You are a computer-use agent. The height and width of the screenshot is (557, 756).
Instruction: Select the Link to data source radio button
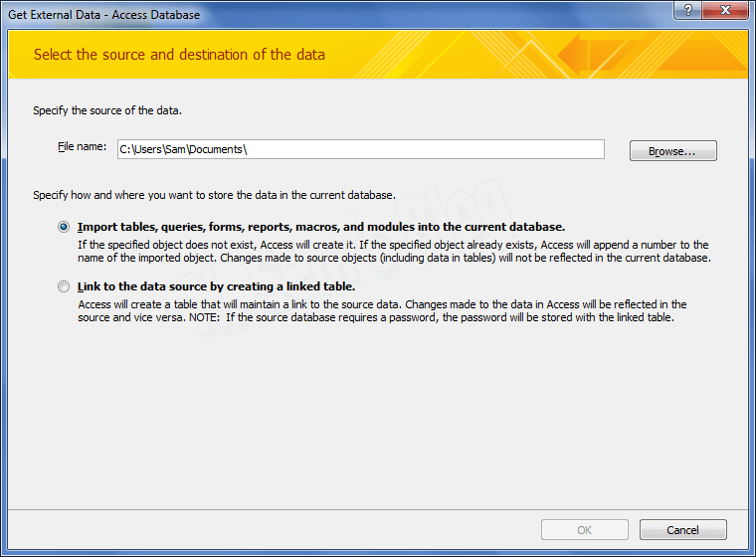(65, 286)
